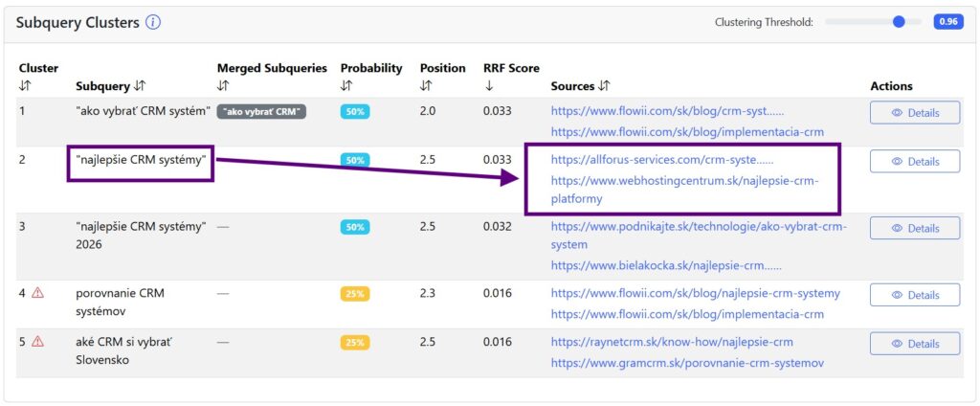Select the "ako vybrať CRM systém" subquery text

[143, 111]
